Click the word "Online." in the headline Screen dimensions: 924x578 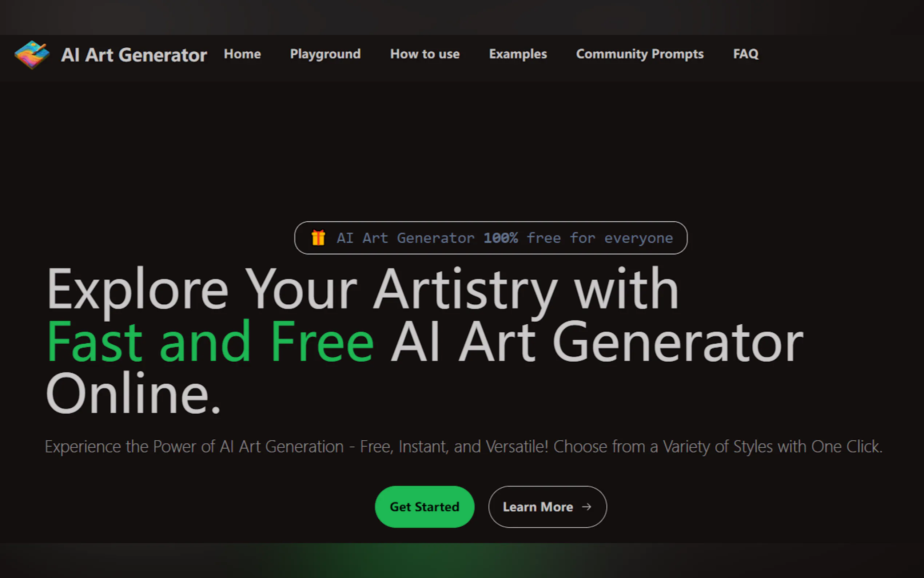133,393
